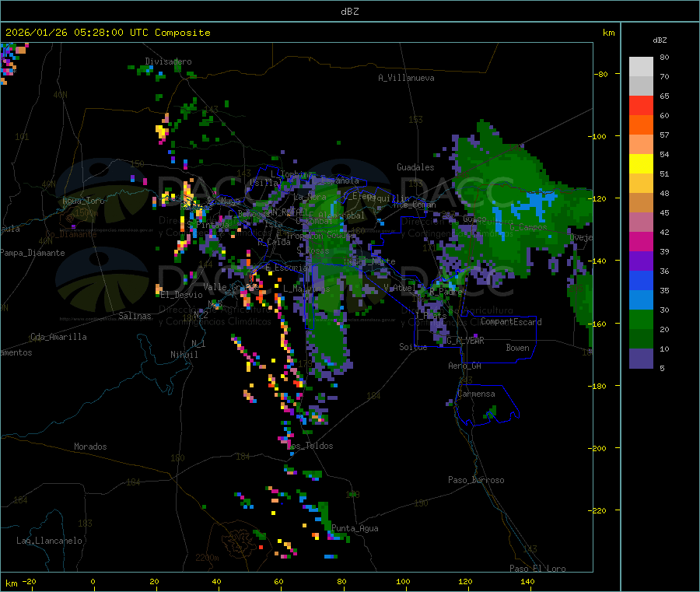Click the dark green 20–10 dBZ legend swatch
The image size is (700, 592).
pos(641,339)
